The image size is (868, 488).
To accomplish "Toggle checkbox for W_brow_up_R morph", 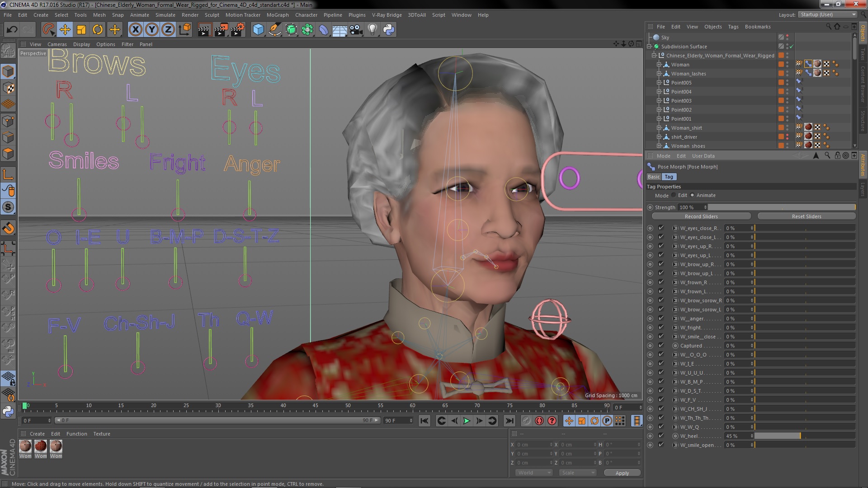I will [661, 264].
